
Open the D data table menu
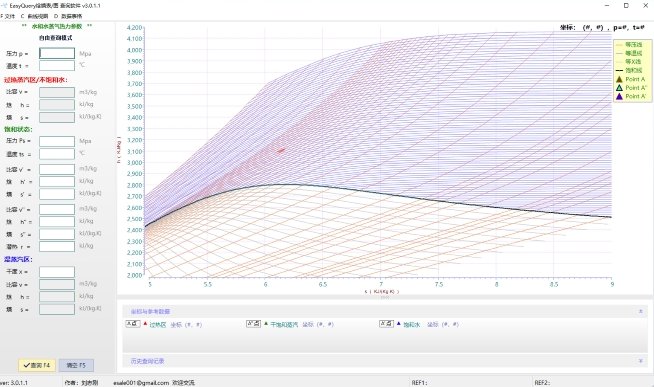pos(68,16)
